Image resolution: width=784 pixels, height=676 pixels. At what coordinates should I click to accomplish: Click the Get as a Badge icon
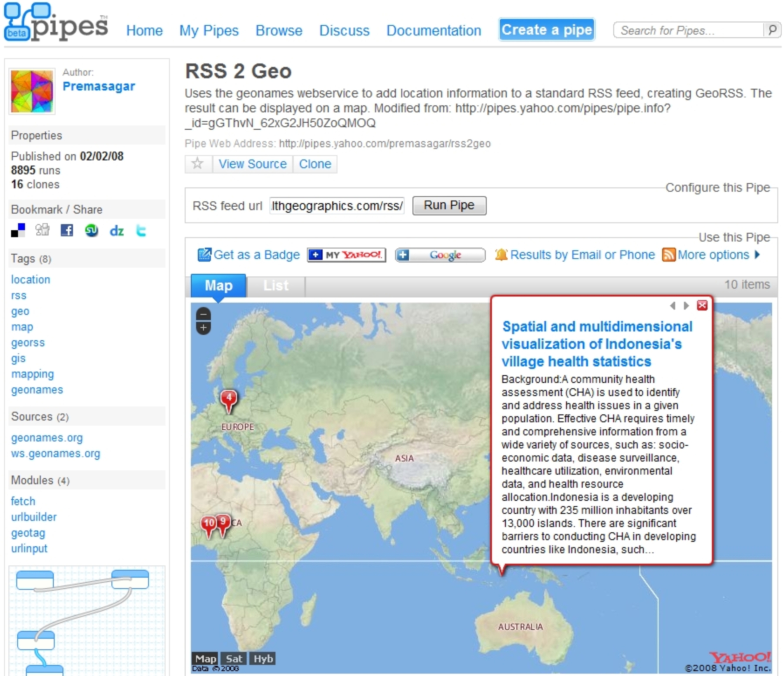(204, 255)
